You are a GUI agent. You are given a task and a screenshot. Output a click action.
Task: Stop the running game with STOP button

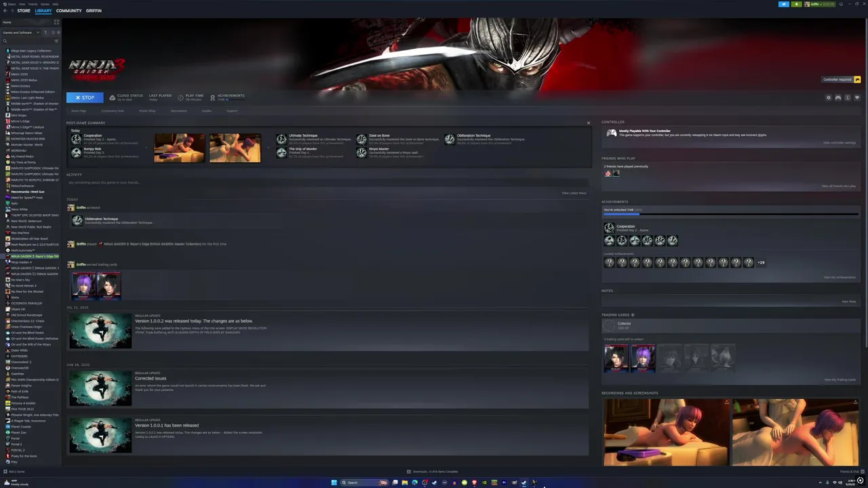(x=85, y=98)
